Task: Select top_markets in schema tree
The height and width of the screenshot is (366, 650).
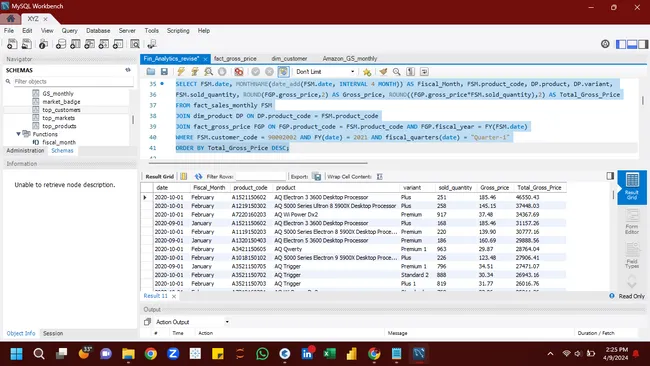Action: [58, 118]
